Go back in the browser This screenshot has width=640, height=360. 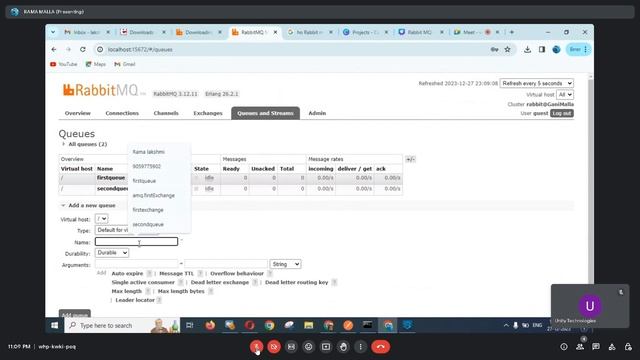click(x=54, y=49)
